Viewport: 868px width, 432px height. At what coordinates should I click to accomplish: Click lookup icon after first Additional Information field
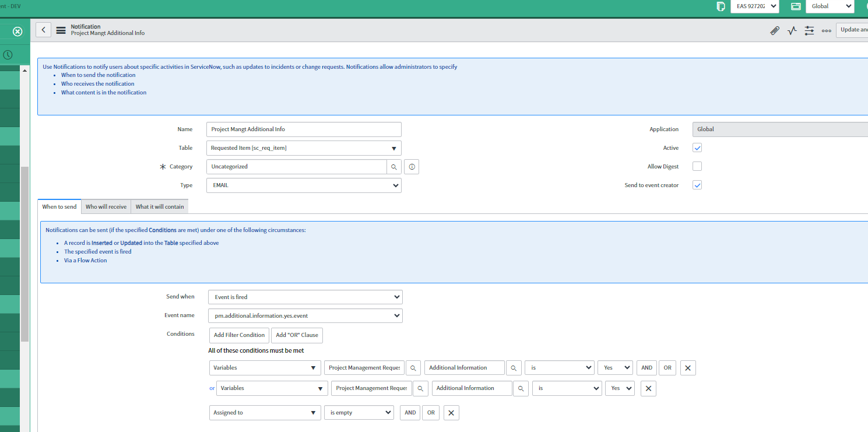point(514,368)
